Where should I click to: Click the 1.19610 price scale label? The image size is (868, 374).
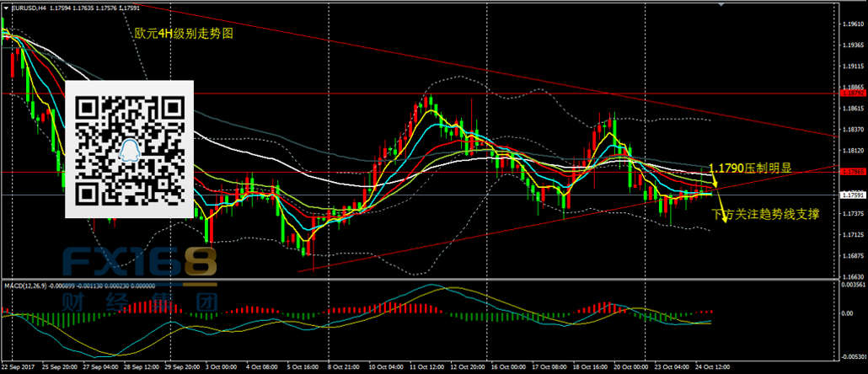(x=853, y=24)
